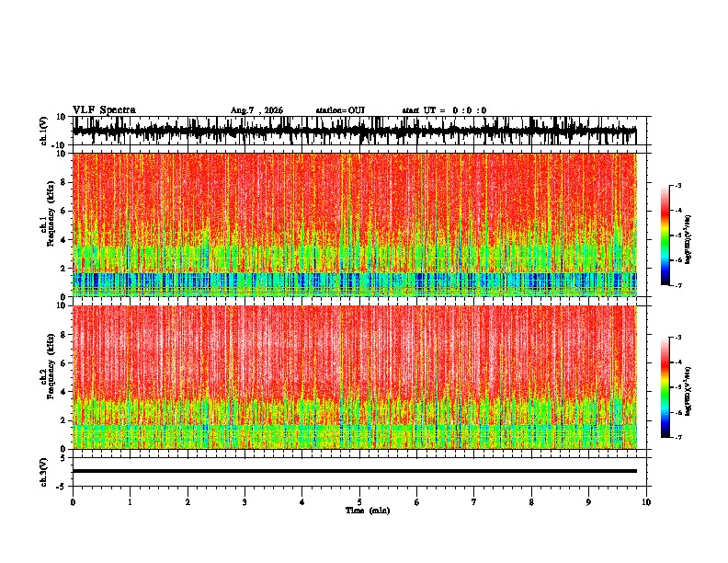
Task: Click time axis tick label "4"
Action: pyautogui.click(x=302, y=502)
